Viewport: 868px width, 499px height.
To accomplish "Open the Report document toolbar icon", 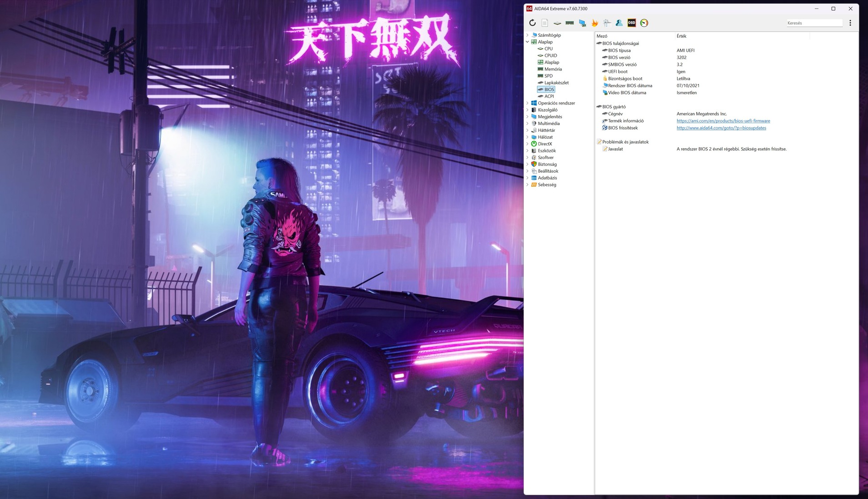I will pos(545,23).
